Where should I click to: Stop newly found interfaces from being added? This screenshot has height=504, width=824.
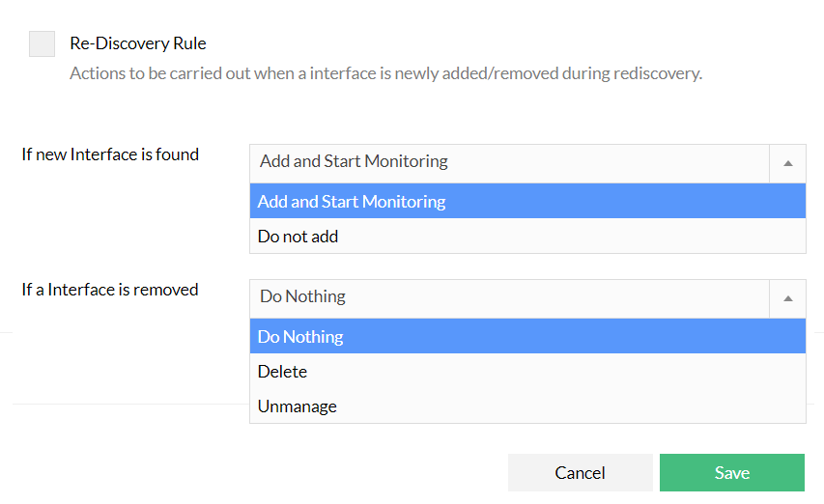pos(298,237)
